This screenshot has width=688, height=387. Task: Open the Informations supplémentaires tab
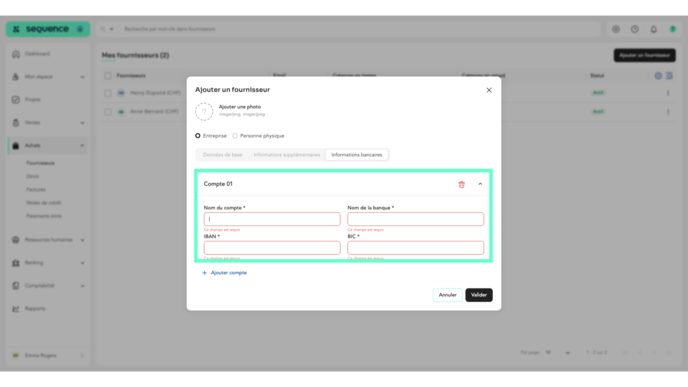[287, 155]
